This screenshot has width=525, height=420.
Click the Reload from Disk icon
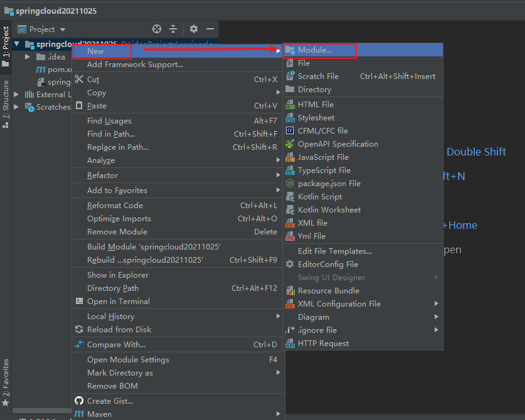click(79, 329)
